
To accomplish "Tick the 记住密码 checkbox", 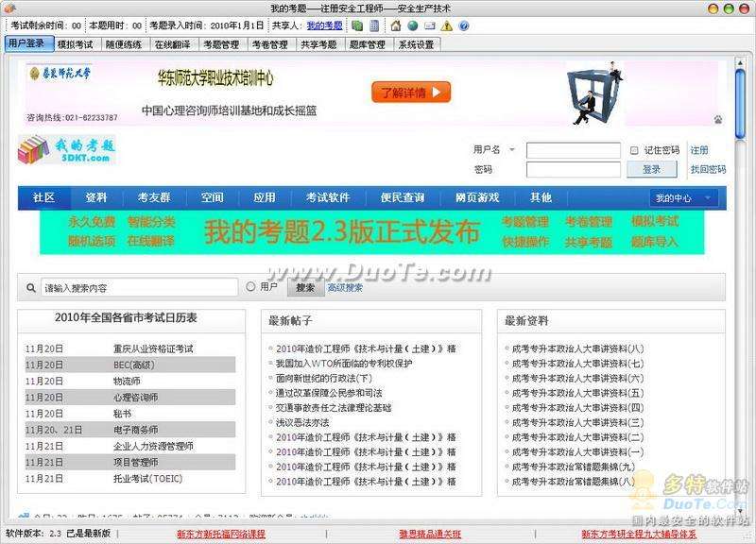I will coord(634,150).
